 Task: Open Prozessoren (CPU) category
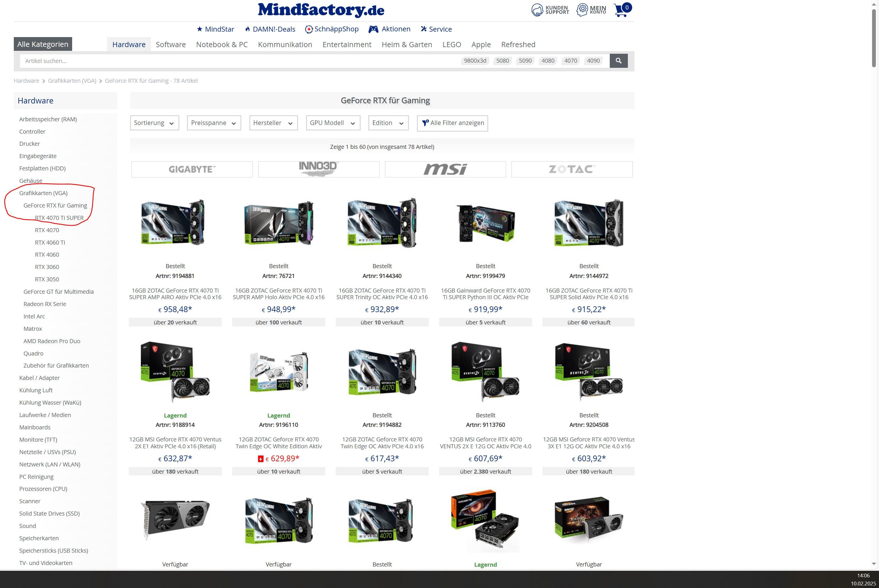(43, 489)
